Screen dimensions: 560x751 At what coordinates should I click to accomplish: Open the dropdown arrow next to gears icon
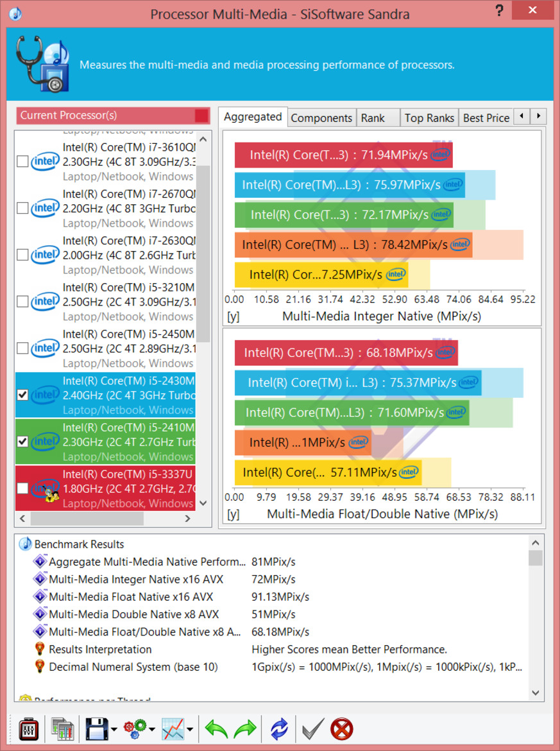pos(152,730)
